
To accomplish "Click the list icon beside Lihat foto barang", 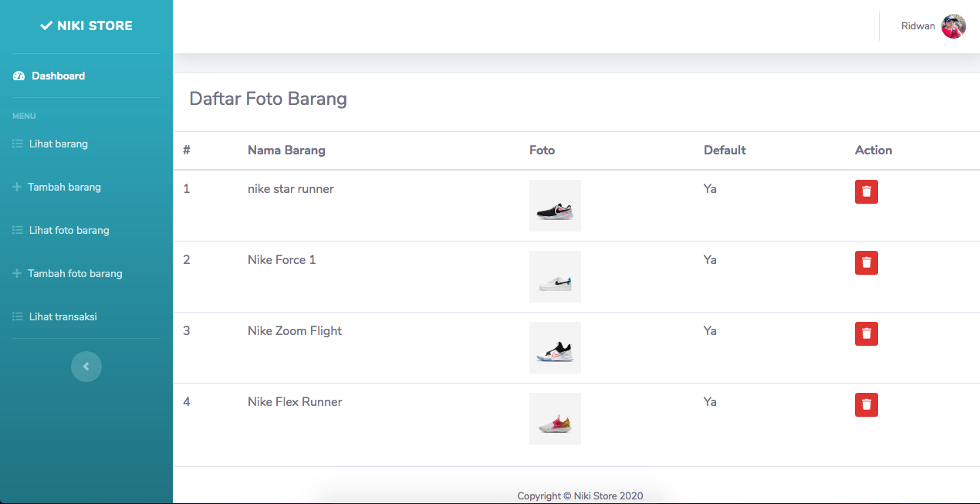I will [18, 230].
